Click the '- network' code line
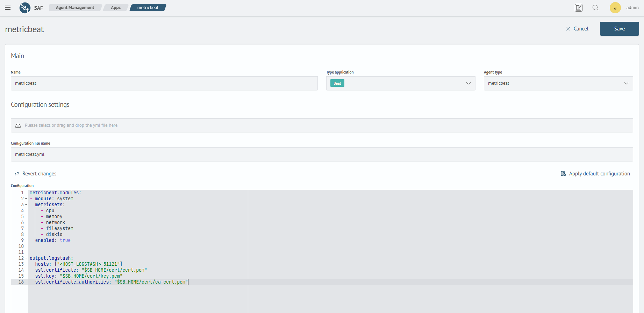 coord(53,223)
